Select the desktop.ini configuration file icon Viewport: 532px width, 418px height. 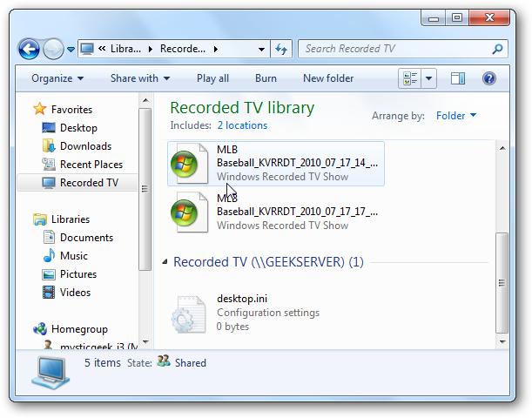pyautogui.click(x=189, y=314)
